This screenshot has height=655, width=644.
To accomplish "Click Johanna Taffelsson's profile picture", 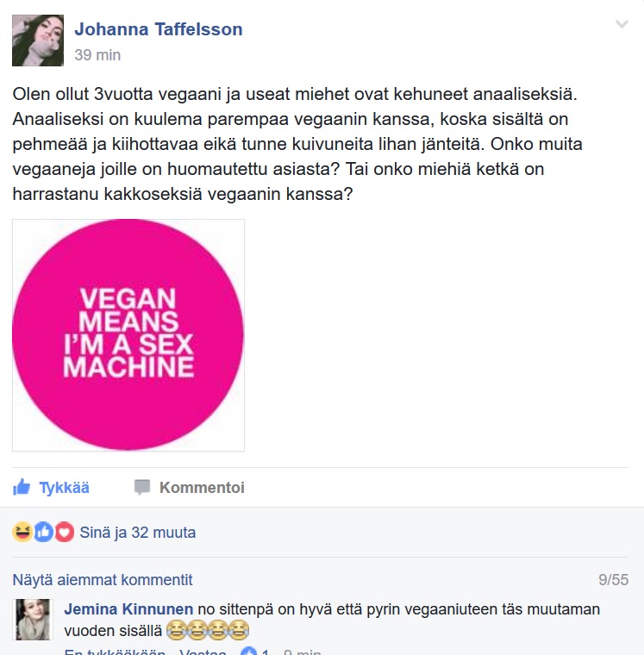I will (x=38, y=41).
